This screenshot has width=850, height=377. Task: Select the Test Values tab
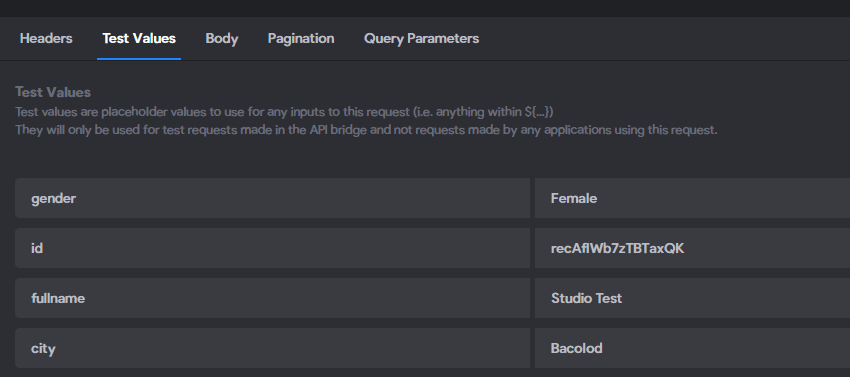coord(139,39)
